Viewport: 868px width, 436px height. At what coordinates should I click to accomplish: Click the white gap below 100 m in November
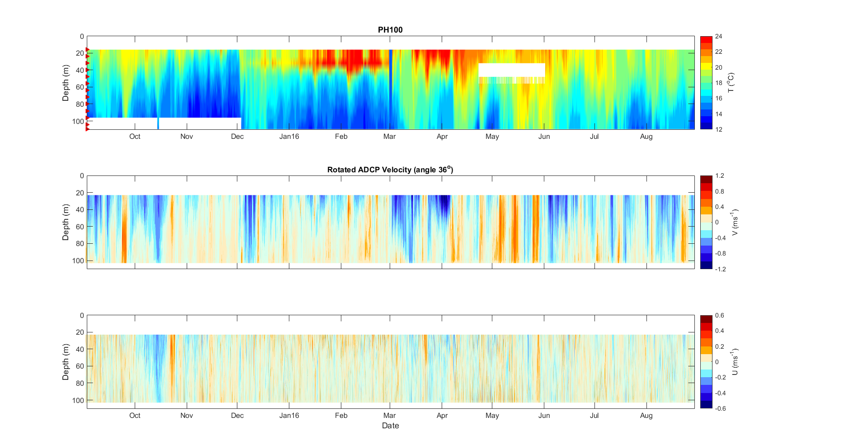pyautogui.click(x=199, y=123)
